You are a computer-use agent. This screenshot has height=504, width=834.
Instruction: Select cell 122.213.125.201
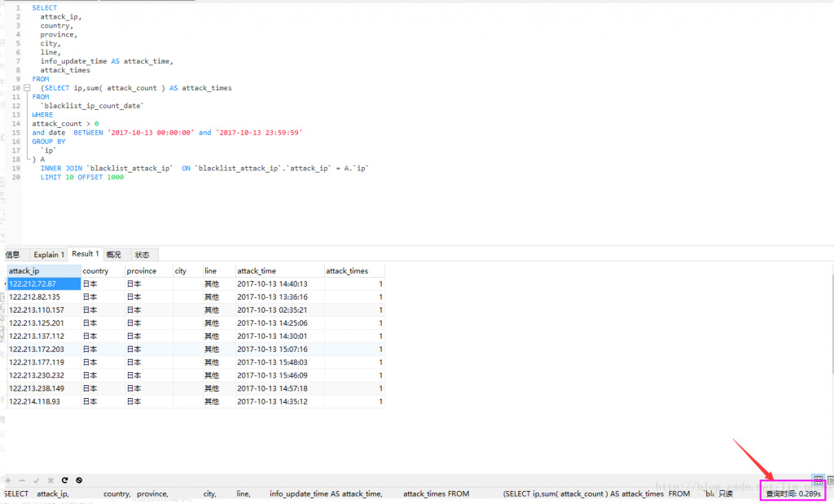(x=44, y=322)
